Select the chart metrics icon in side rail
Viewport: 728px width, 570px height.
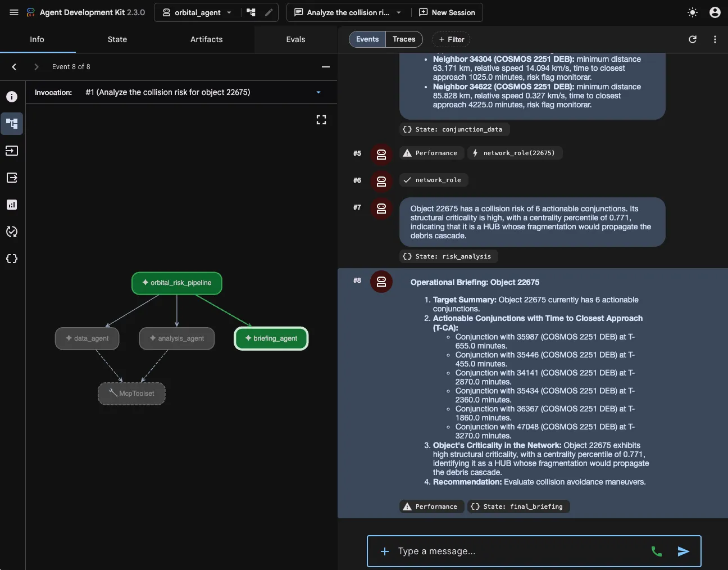[12, 205]
